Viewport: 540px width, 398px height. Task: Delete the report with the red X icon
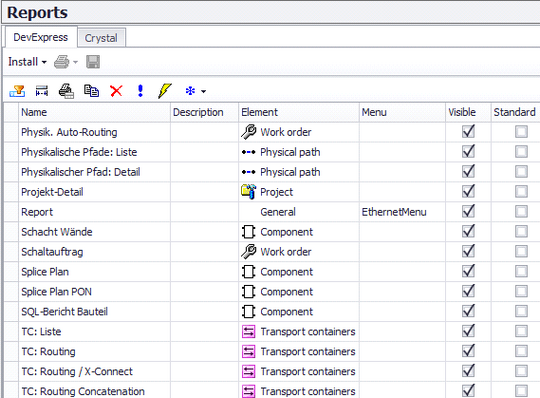pos(116,91)
